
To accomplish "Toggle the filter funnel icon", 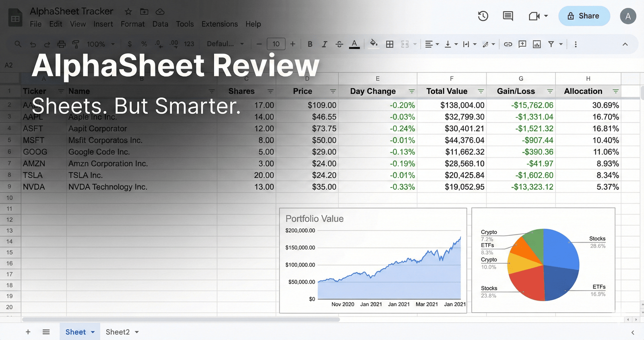I will click(x=551, y=44).
